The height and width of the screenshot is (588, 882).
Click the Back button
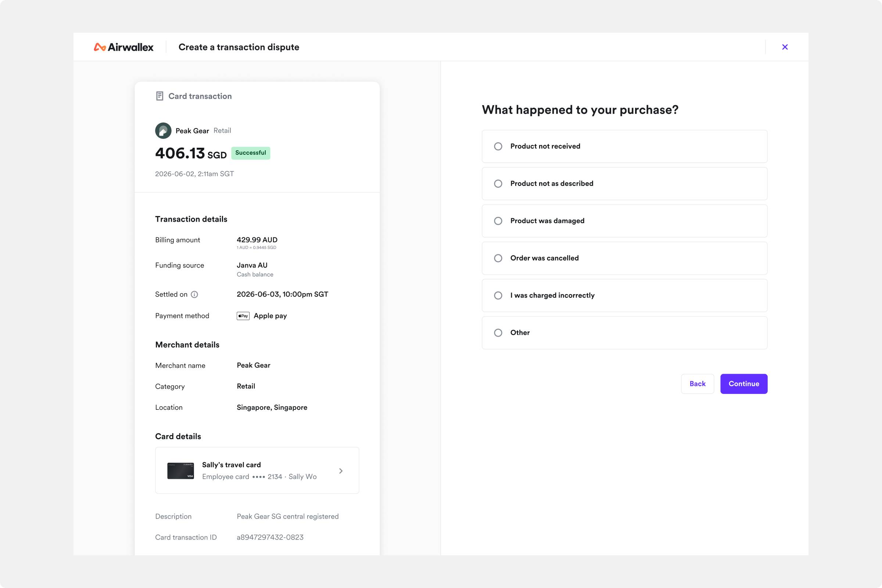(698, 384)
